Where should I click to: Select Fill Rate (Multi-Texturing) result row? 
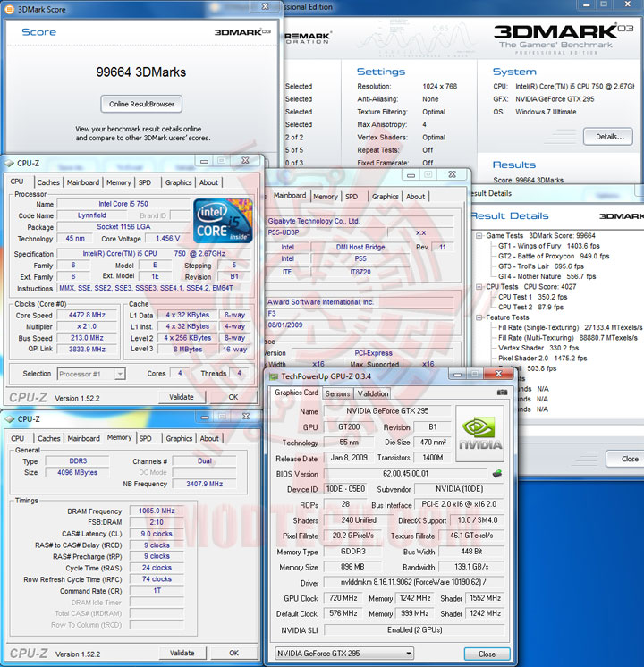(x=568, y=338)
